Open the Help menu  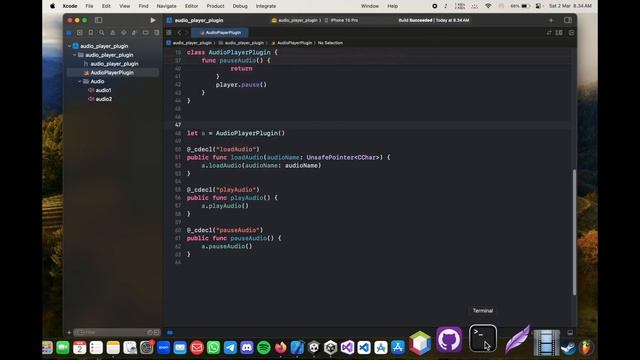coord(392,6)
